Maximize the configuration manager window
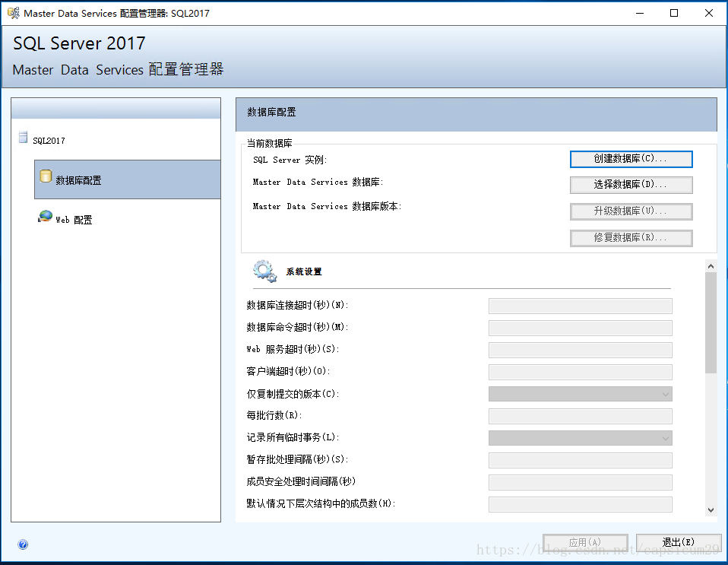 point(674,13)
